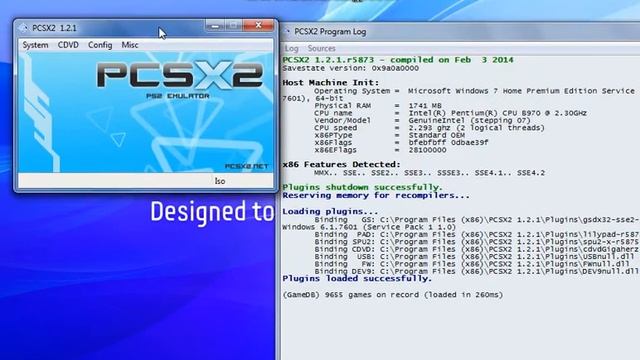Click the 'PCSX2 1.2.1.r5873 - compiled' log line

click(398, 60)
